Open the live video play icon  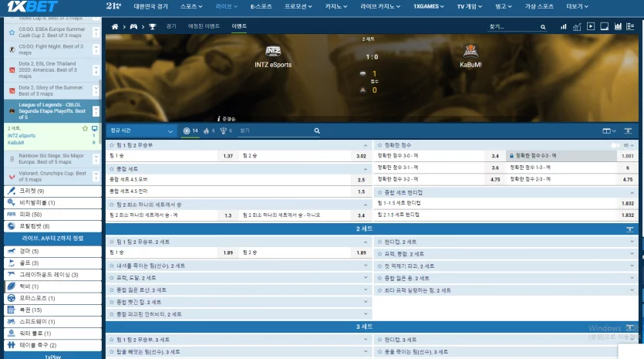pos(591,26)
